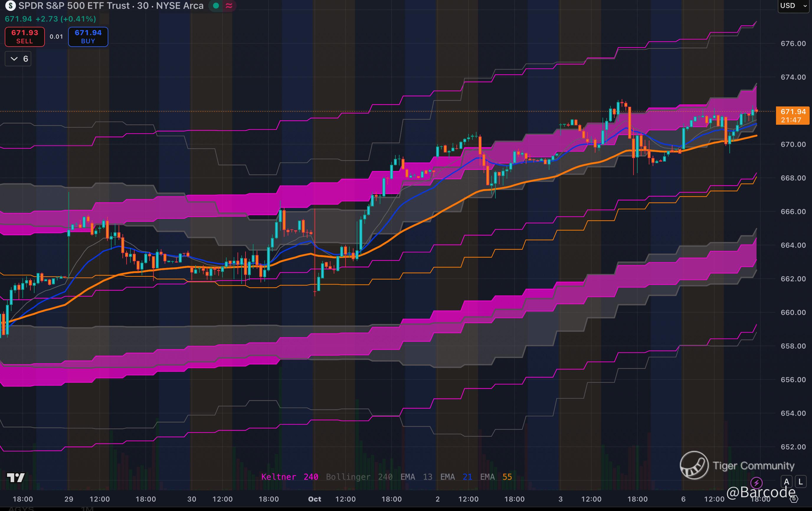812x511 pixels.
Task: Toggle auto scale A button
Action: (786, 482)
